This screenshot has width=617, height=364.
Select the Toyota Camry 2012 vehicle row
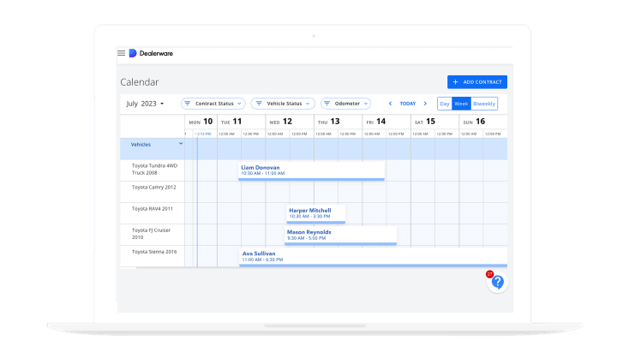point(153,187)
